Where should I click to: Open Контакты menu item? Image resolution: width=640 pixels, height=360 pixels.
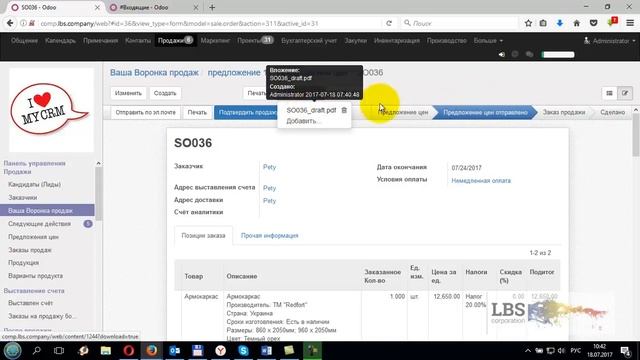(x=138, y=40)
